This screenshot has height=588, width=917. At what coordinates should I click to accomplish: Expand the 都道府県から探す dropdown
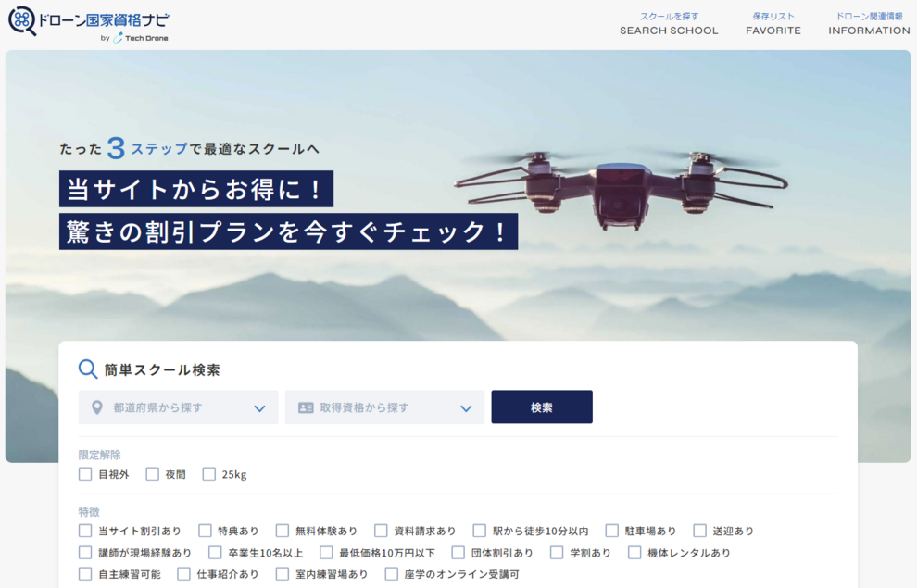click(x=179, y=407)
